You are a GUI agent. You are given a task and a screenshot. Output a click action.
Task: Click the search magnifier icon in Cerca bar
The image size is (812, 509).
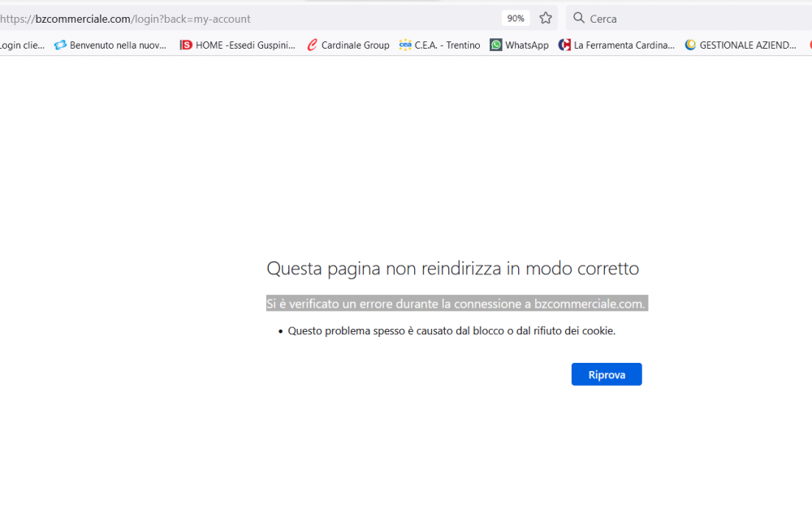pos(578,18)
